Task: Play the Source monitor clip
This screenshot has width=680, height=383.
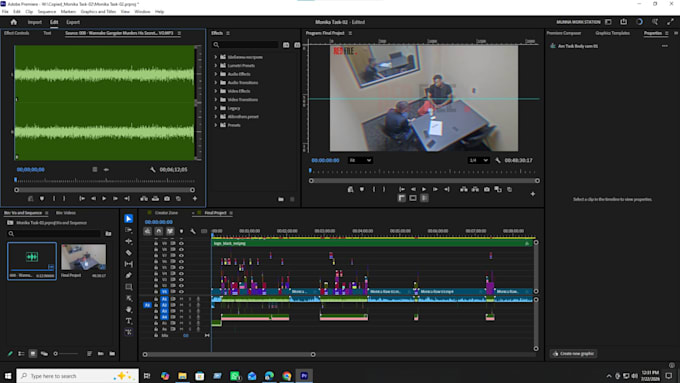Action: click(104, 199)
